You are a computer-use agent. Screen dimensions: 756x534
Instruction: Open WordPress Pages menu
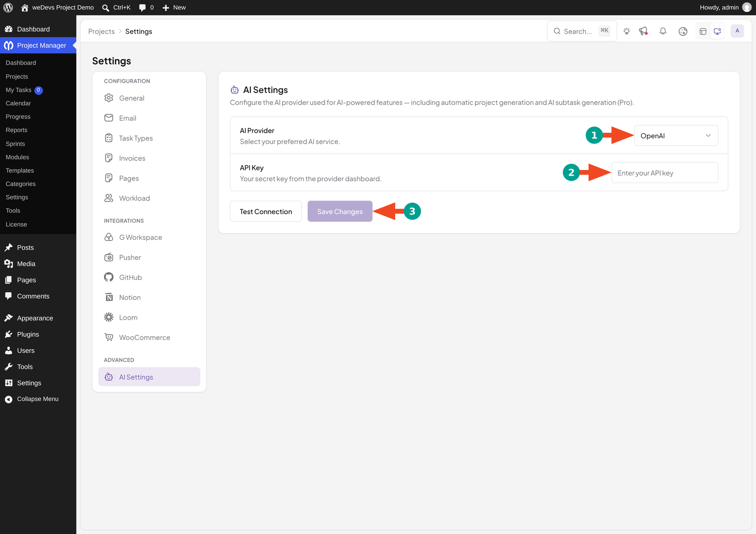pos(38,280)
